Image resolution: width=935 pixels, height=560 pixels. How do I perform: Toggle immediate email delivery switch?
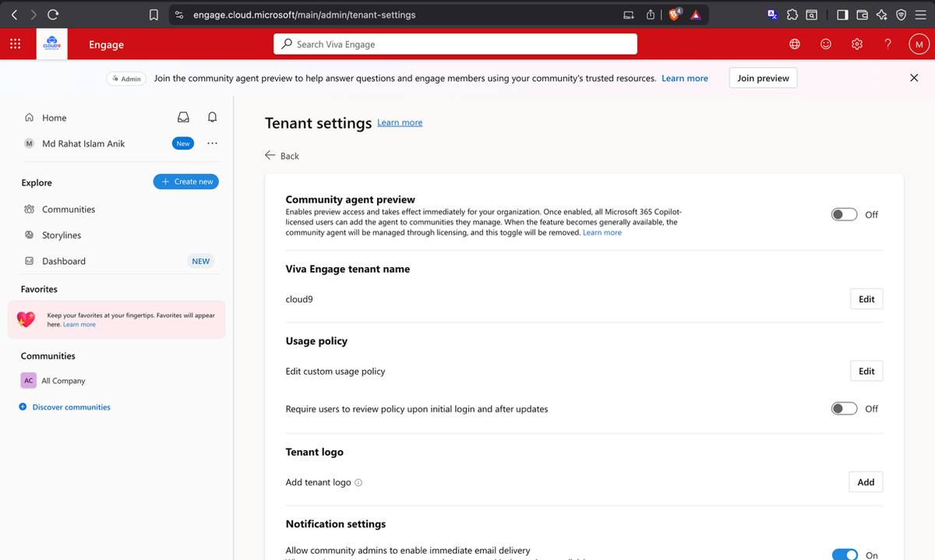[845, 555]
